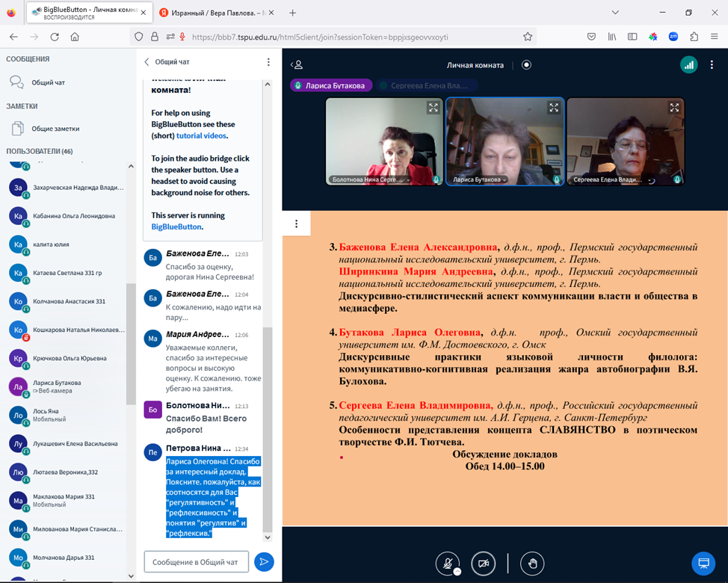Toggle webcam sharing button
Image resolution: width=728 pixels, height=583 pixels.
pos(484,563)
